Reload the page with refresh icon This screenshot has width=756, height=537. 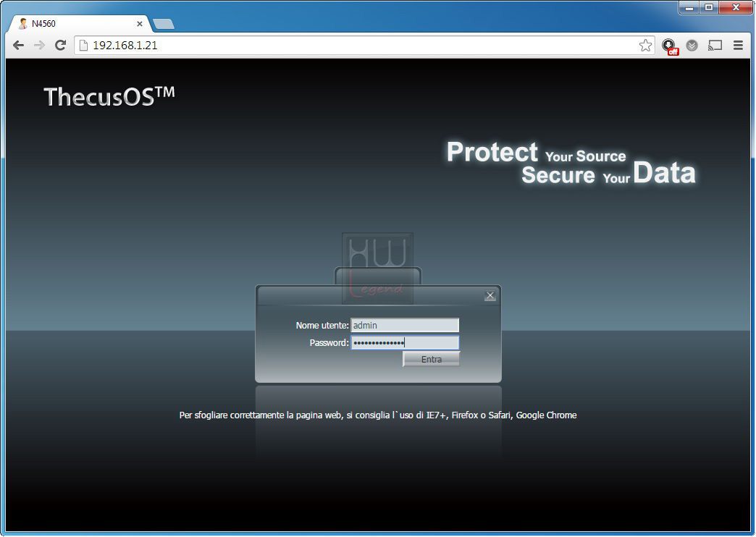coord(60,46)
